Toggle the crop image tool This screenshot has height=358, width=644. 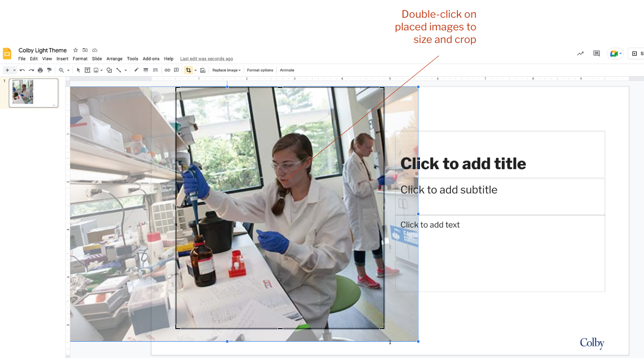pyautogui.click(x=188, y=70)
